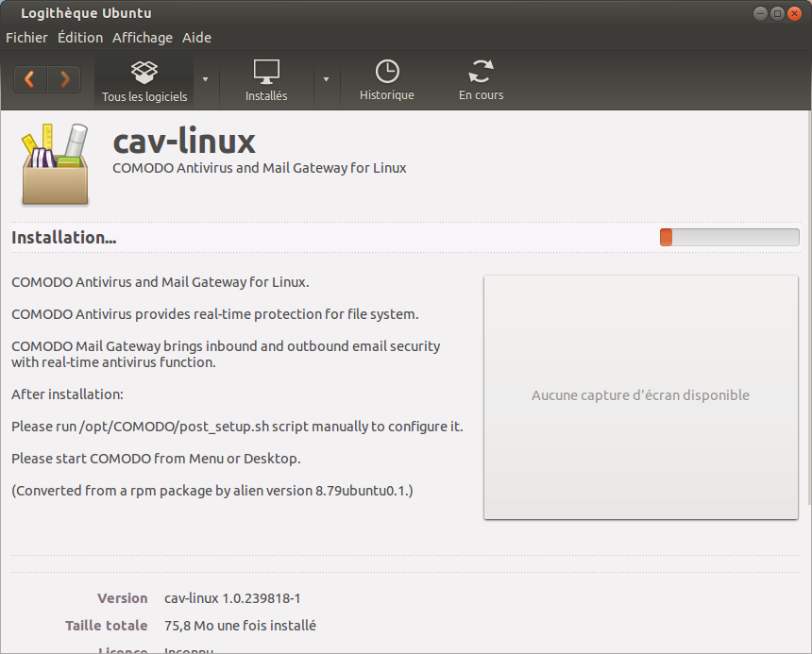The image size is (812, 654).
Task: Expand the Tous les logiciels dropdown arrow
Action: (x=206, y=79)
